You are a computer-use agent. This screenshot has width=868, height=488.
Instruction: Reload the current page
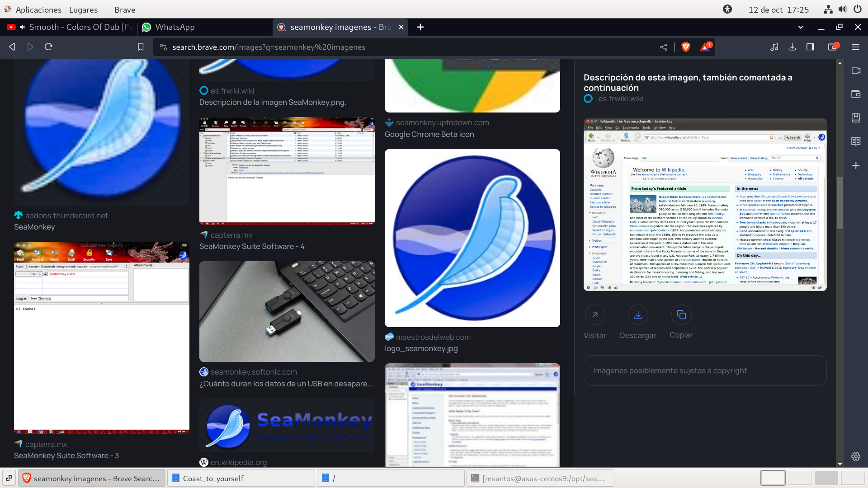[49, 47]
